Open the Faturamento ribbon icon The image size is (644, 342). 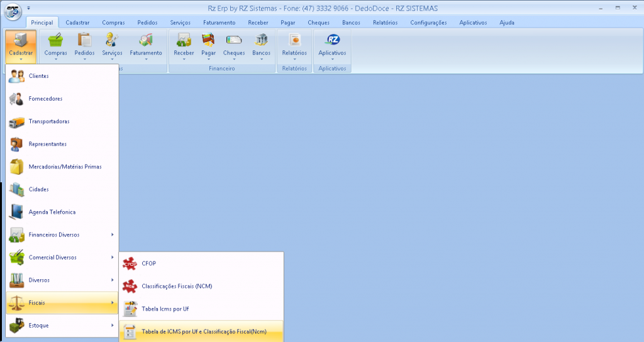click(145, 41)
